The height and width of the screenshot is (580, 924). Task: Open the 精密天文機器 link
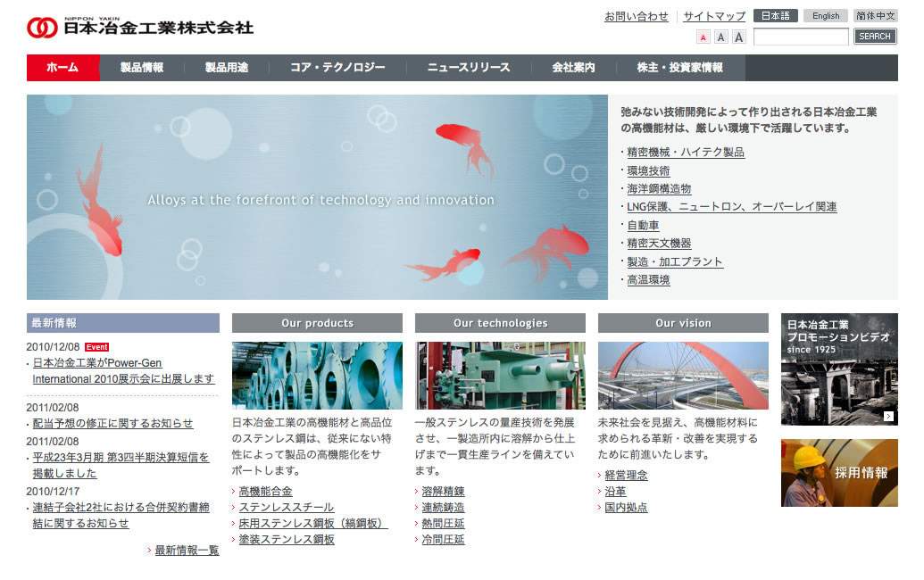pos(659,244)
